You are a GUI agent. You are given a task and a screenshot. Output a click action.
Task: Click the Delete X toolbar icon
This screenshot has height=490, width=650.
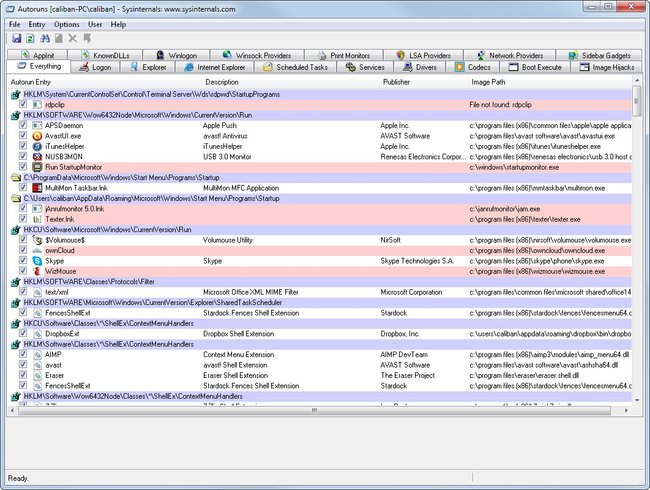point(73,39)
